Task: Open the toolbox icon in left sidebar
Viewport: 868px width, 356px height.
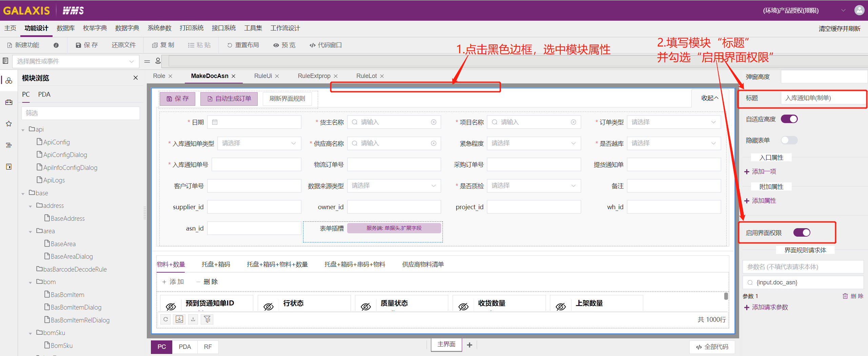Action: click(x=9, y=102)
